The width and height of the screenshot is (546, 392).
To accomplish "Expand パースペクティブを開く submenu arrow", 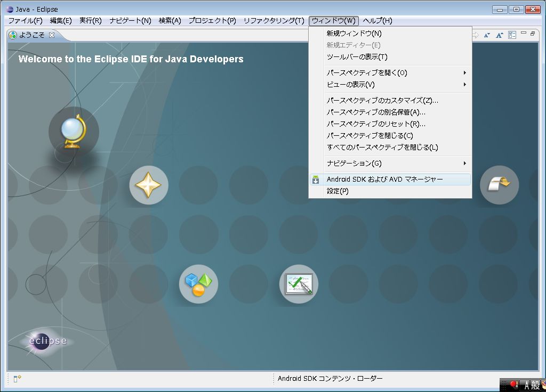I will click(464, 72).
